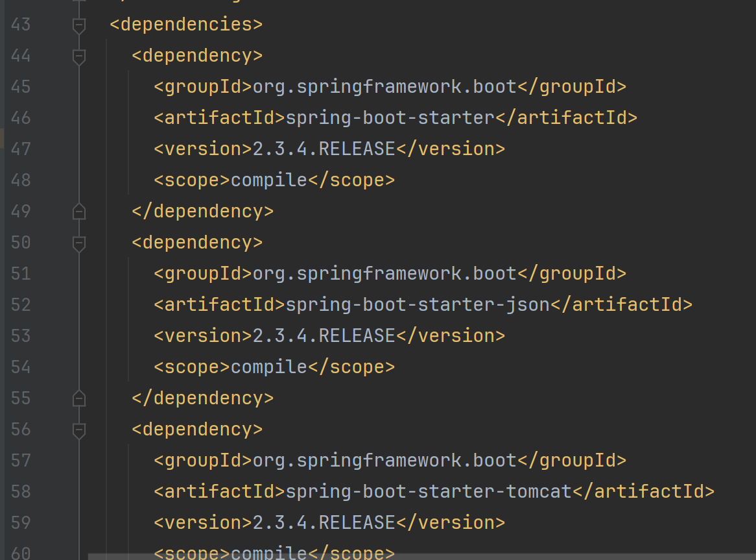Click the opening dependencies tag on line 43

click(186, 25)
